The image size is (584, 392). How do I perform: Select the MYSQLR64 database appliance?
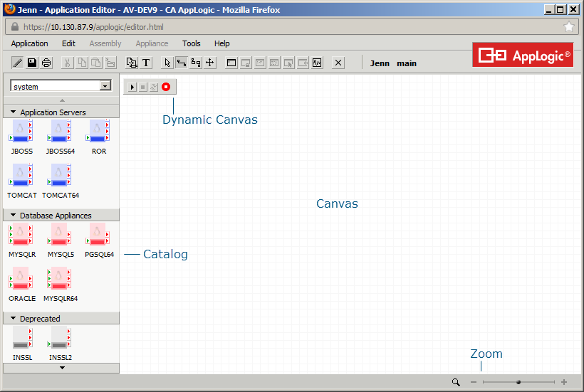click(x=59, y=278)
